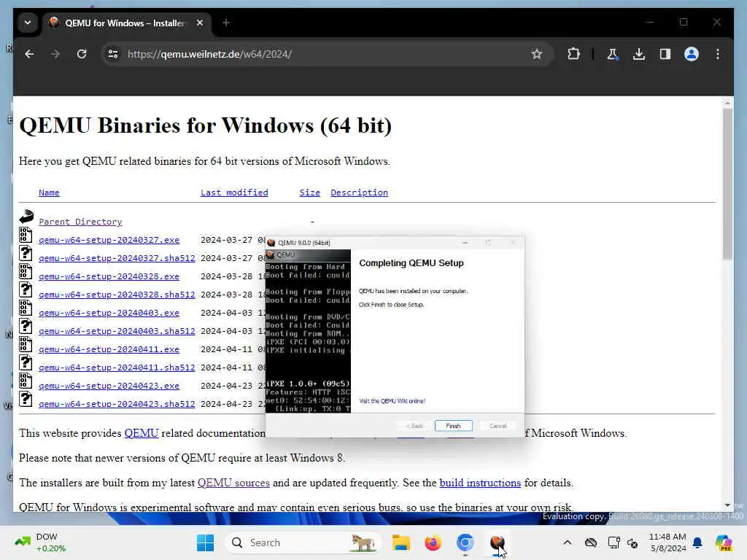Close the QEMU for Windows tab
Image resolution: width=747 pixels, height=560 pixels.
[200, 23]
